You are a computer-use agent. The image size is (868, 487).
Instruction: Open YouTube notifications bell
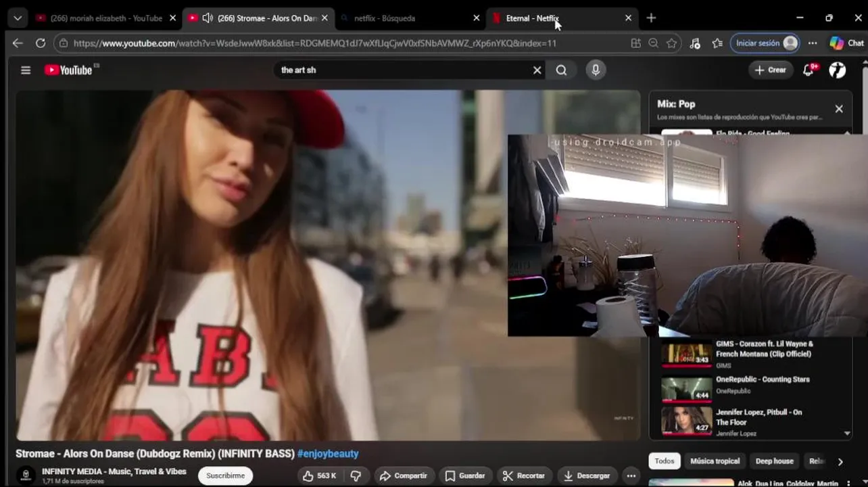(x=809, y=70)
